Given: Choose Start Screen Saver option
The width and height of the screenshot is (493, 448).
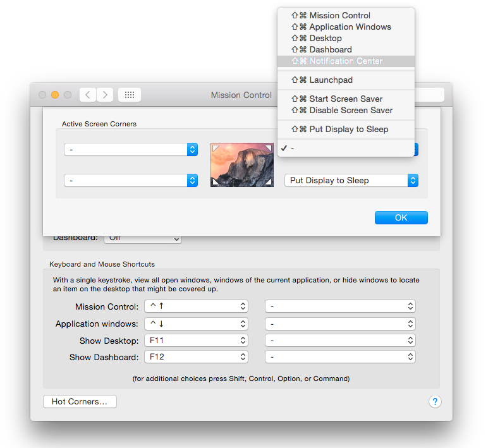Looking at the screenshot, I should 346,99.
